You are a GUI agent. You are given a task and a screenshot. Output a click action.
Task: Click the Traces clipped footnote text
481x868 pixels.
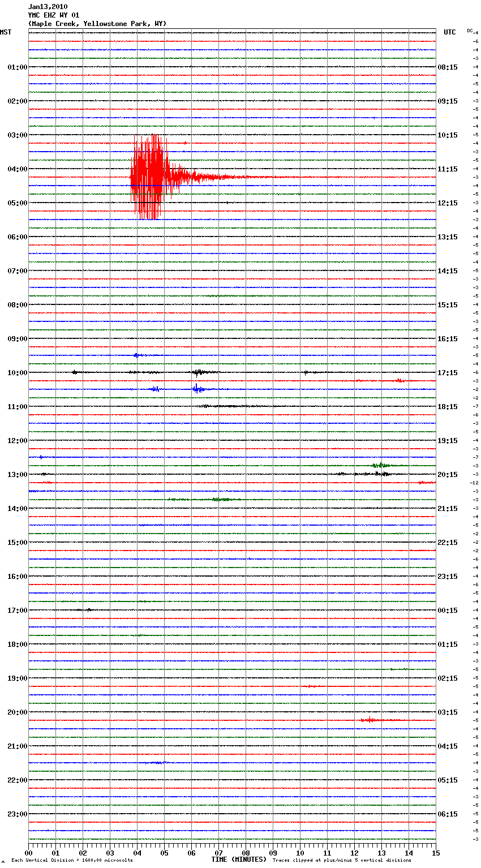coord(342,861)
